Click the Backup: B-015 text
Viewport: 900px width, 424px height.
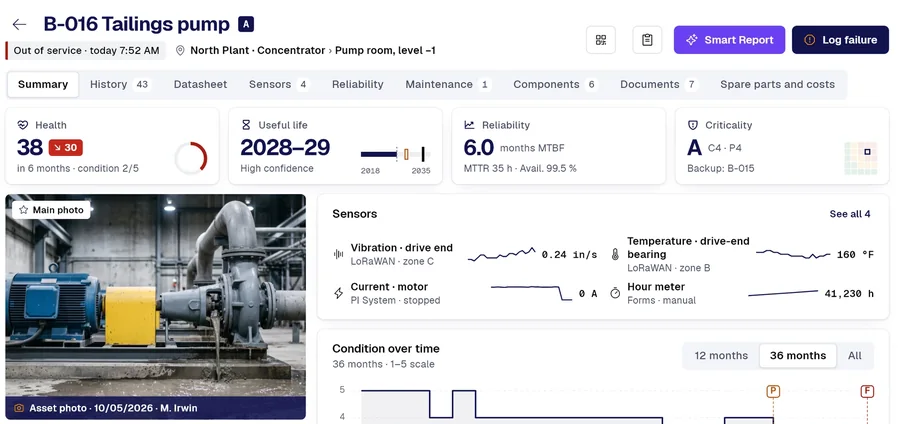point(721,169)
